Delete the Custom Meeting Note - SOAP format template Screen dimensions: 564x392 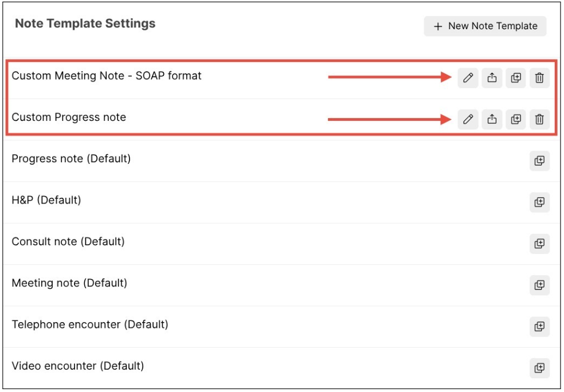pyautogui.click(x=539, y=77)
